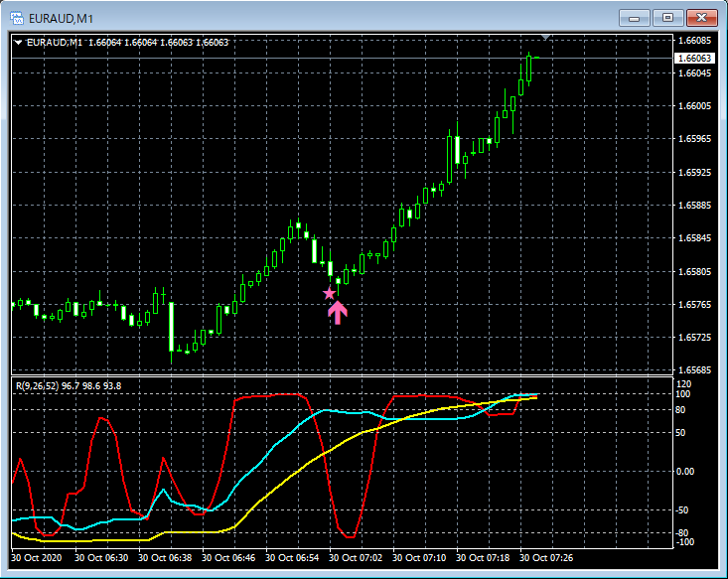Click the time label 30 Oct 07:02
The width and height of the screenshot is (728, 579).
[356, 557]
